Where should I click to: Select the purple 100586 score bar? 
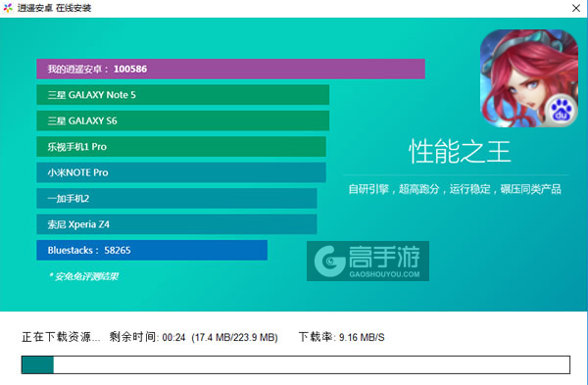coord(230,69)
